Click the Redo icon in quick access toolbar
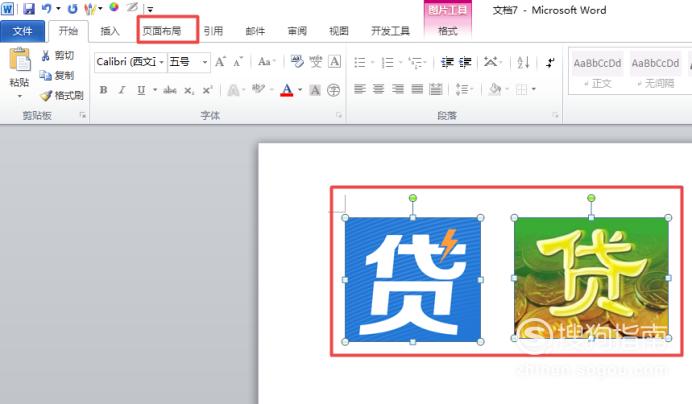This screenshot has height=404, width=692. (73, 8)
